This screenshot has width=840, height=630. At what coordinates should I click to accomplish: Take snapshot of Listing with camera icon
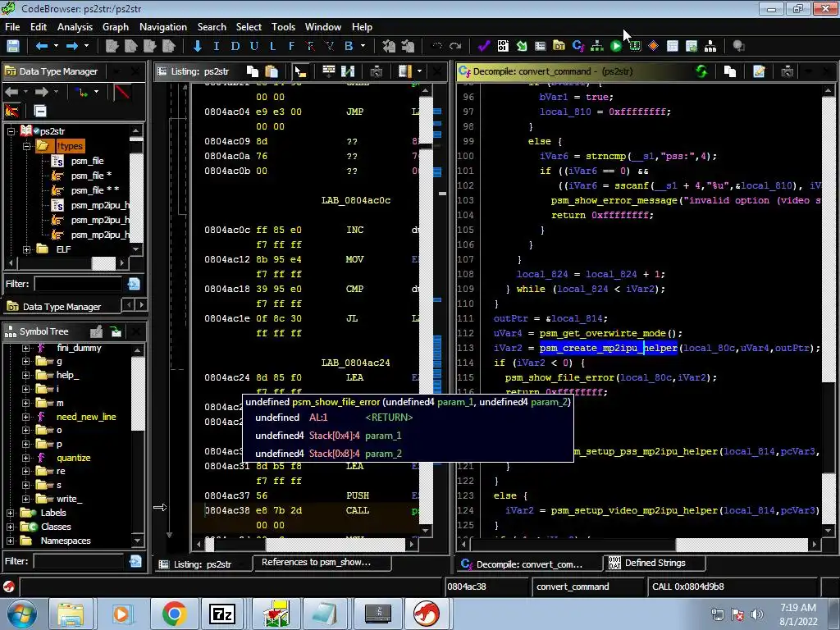tap(376, 71)
